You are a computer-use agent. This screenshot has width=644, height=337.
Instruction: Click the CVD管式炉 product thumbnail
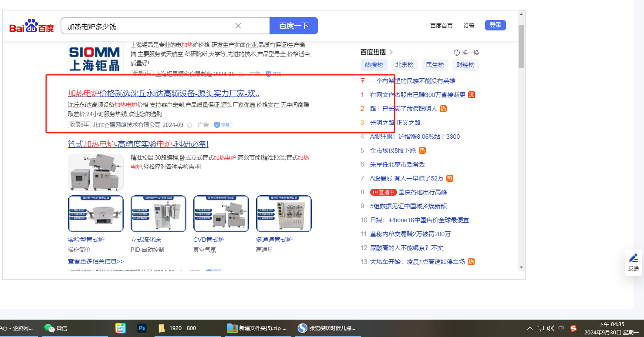tap(221, 214)
